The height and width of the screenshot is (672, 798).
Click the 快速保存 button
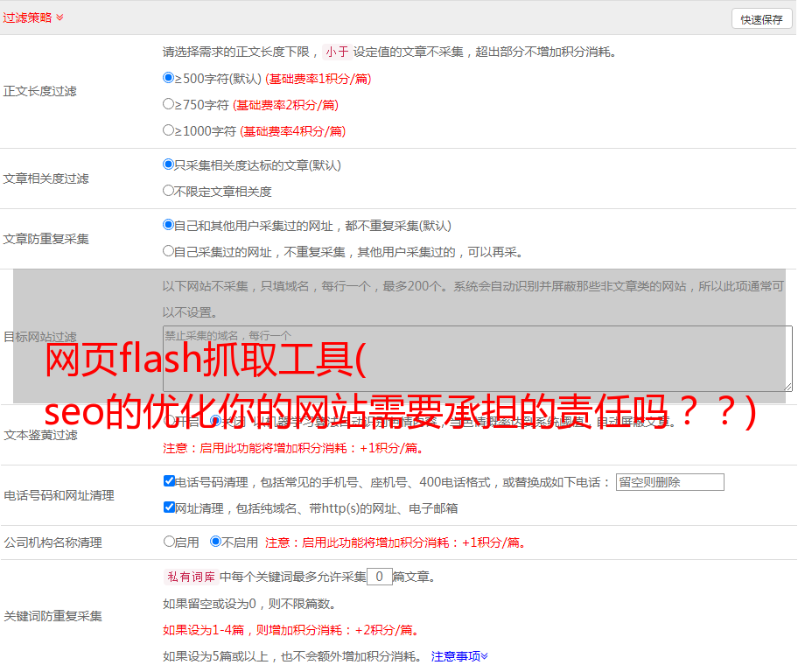(x=761, y=19)
